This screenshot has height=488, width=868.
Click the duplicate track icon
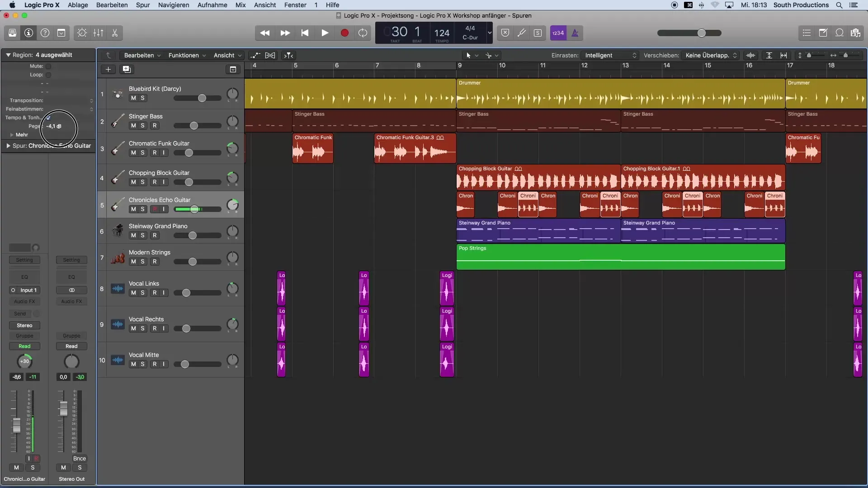[127, 69]
